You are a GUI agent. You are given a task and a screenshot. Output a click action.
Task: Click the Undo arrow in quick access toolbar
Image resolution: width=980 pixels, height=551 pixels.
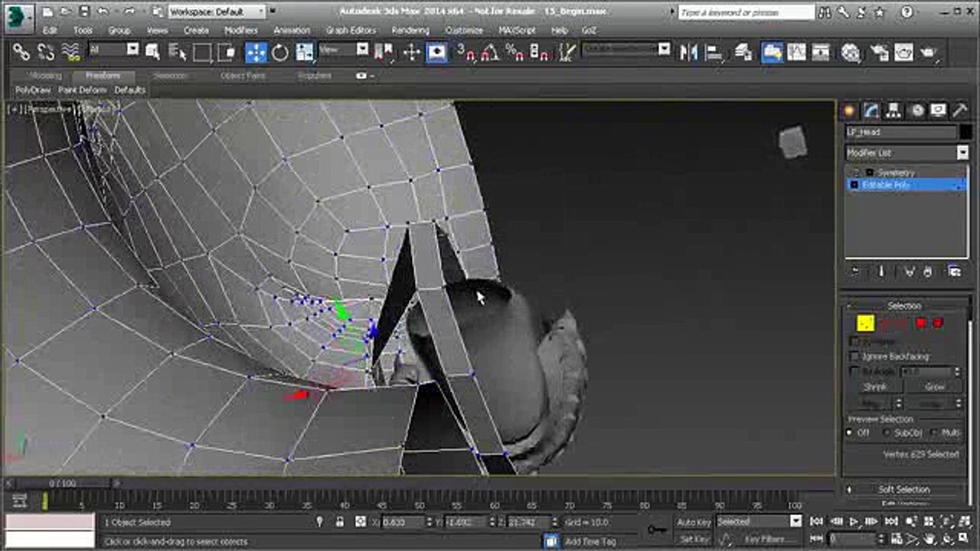[103, 11]
